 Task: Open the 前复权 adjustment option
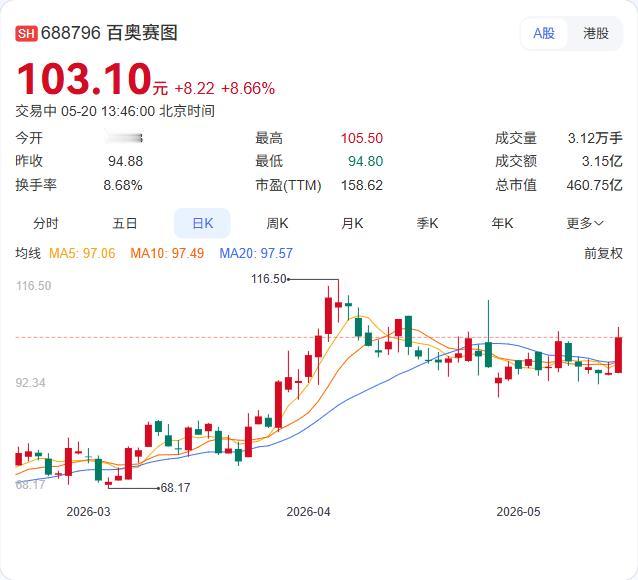603,254
